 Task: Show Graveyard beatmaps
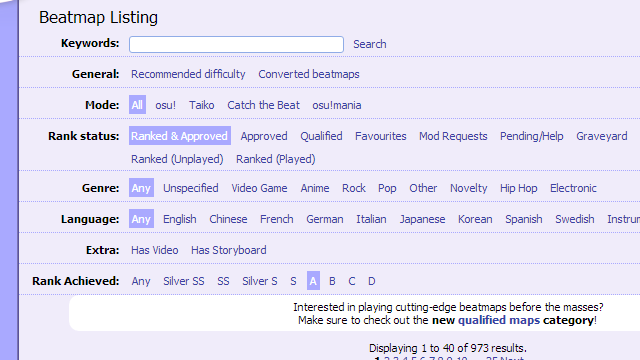click(602, 136)
